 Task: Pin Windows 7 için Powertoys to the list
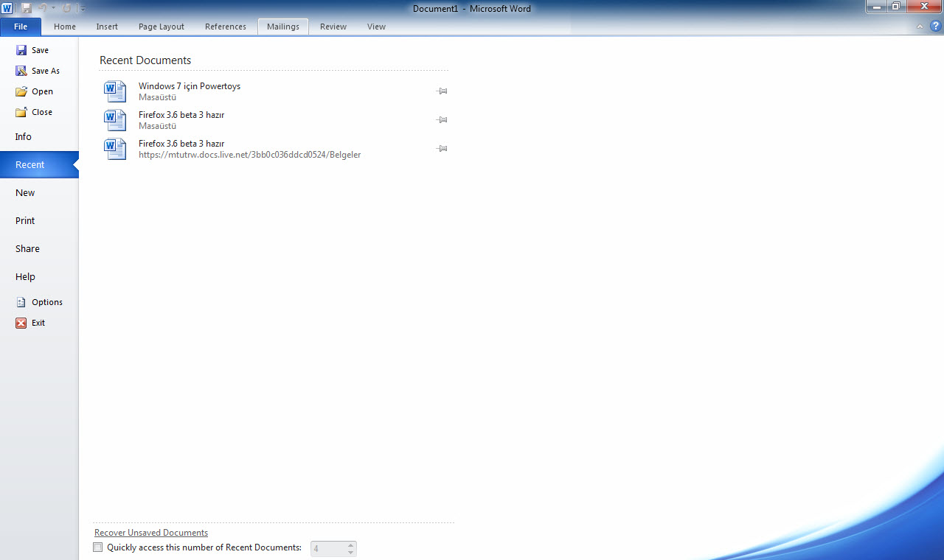click(x=442, y=91)
